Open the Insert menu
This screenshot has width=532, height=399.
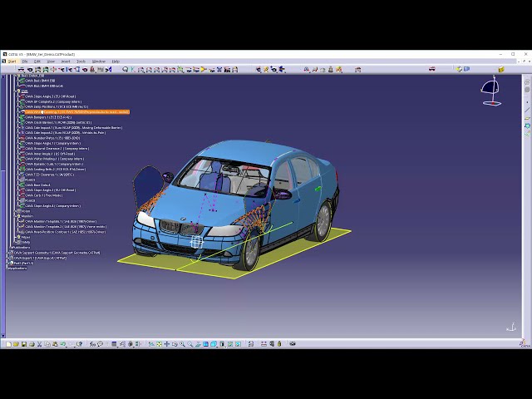pos(66,62)
